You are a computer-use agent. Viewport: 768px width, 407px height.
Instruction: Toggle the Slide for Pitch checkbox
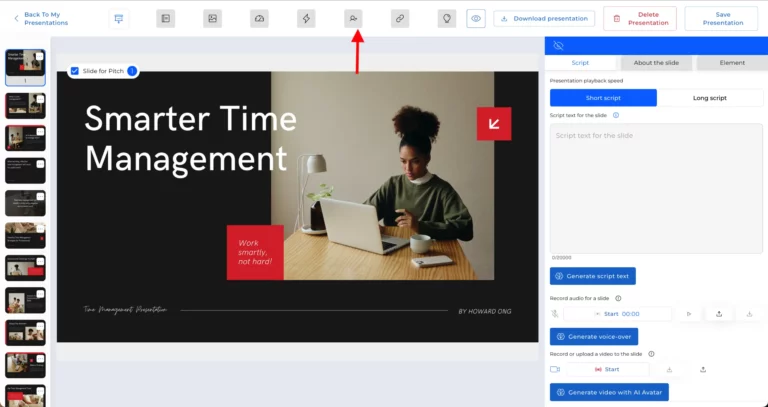tap(75, 71)
